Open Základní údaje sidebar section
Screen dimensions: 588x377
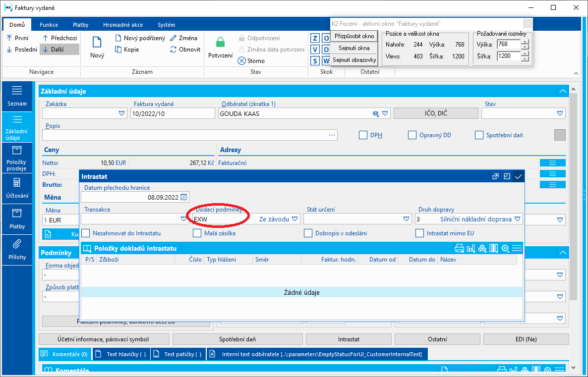point(17,127)
